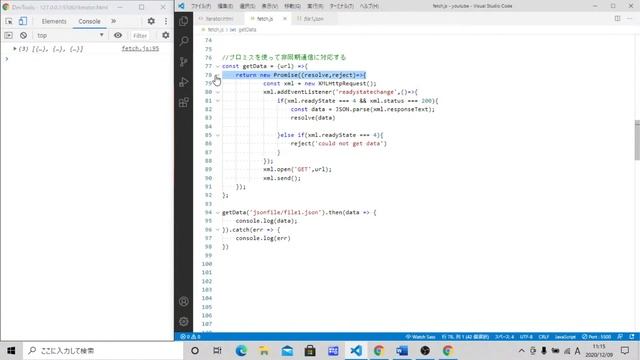Open the Manage gear in the activity bar
Image resolution: width=640 pixels, height=360 pixels.
[184, 322]
